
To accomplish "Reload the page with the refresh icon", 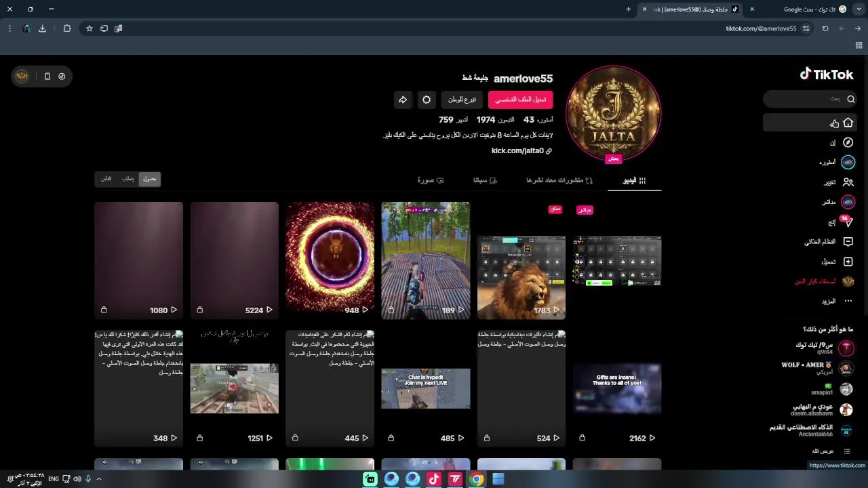I will pyautogui.click(x=825, y=28).
